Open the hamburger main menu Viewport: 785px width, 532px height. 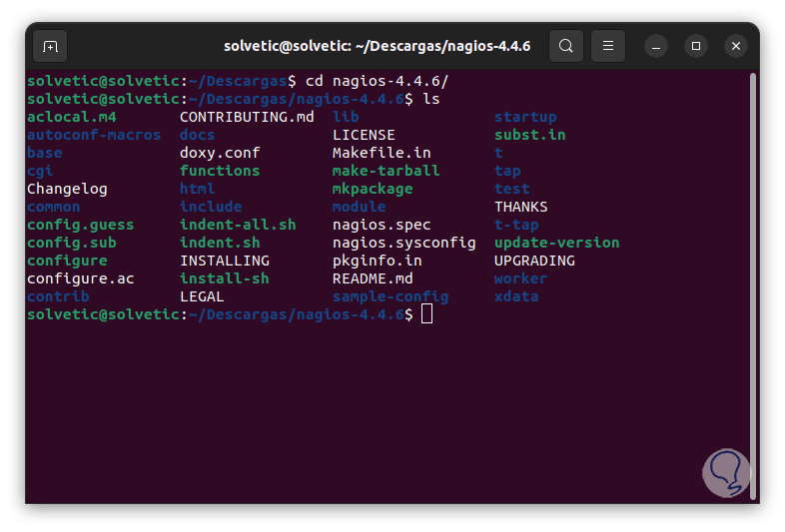[608, 46]
